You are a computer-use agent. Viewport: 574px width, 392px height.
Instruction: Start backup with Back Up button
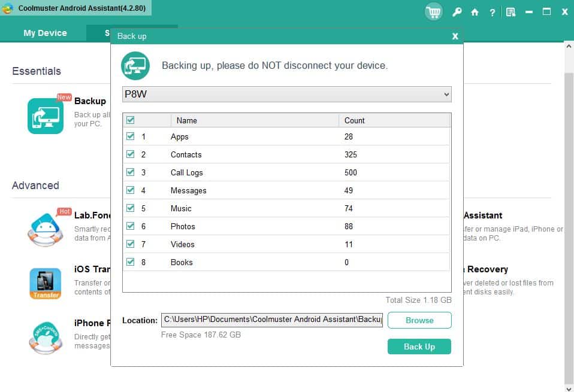click(x=419, y=347)
